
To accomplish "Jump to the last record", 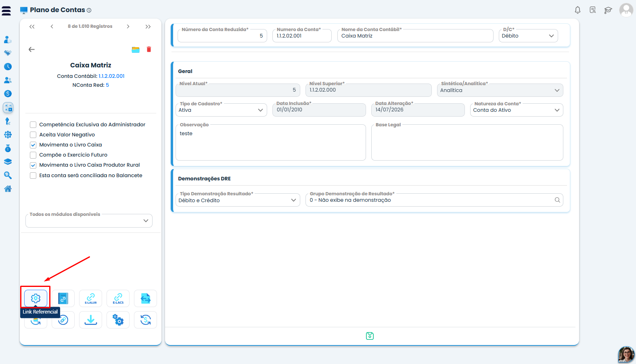I will point(148,27).
